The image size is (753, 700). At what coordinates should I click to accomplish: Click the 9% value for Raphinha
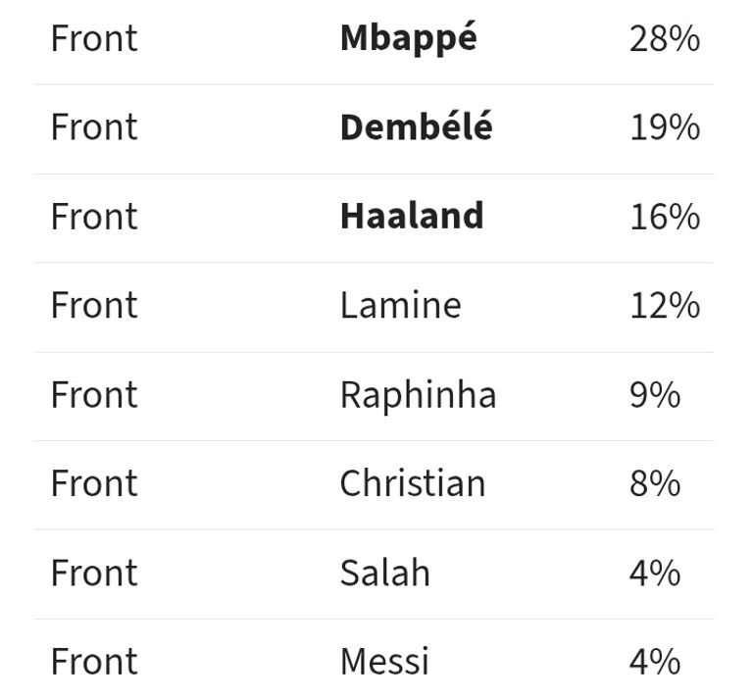tap(655, 395)
